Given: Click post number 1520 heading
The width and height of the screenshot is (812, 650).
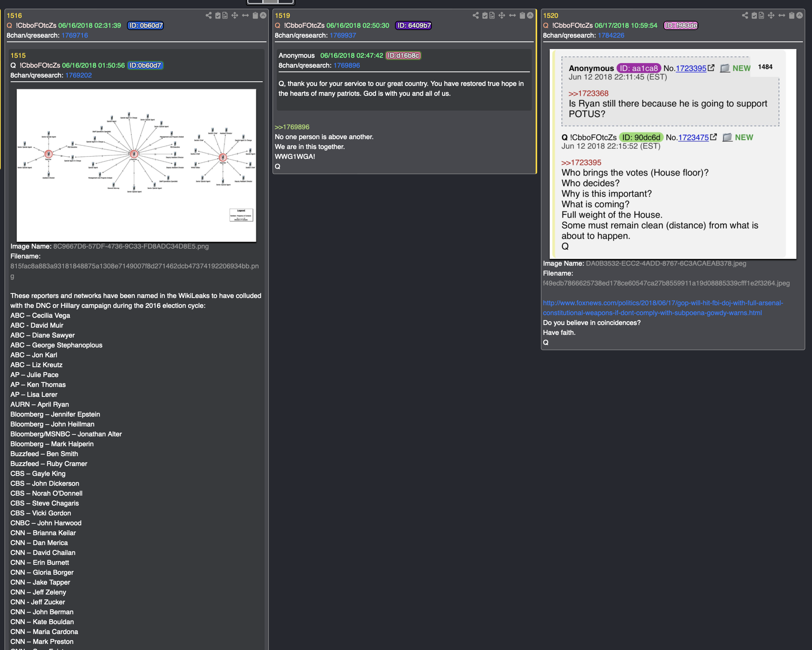Looking at the screenshot, I should coord(550,16).
